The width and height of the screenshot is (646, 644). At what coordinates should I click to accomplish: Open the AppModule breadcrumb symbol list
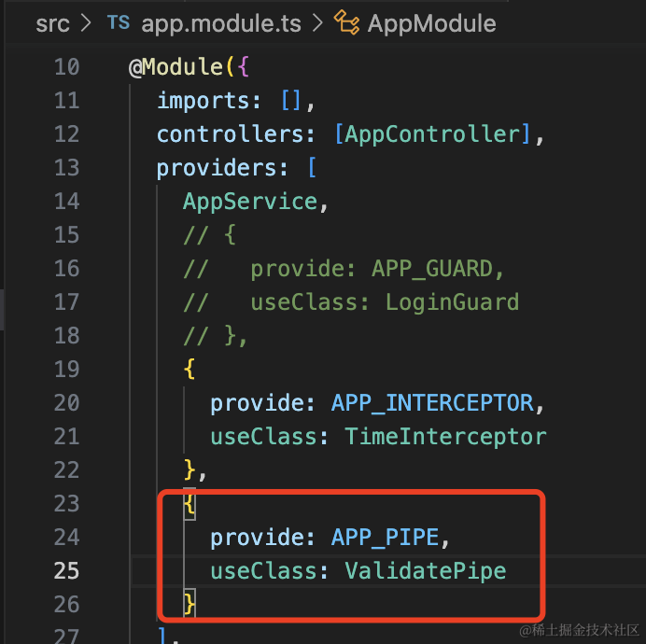431,22
